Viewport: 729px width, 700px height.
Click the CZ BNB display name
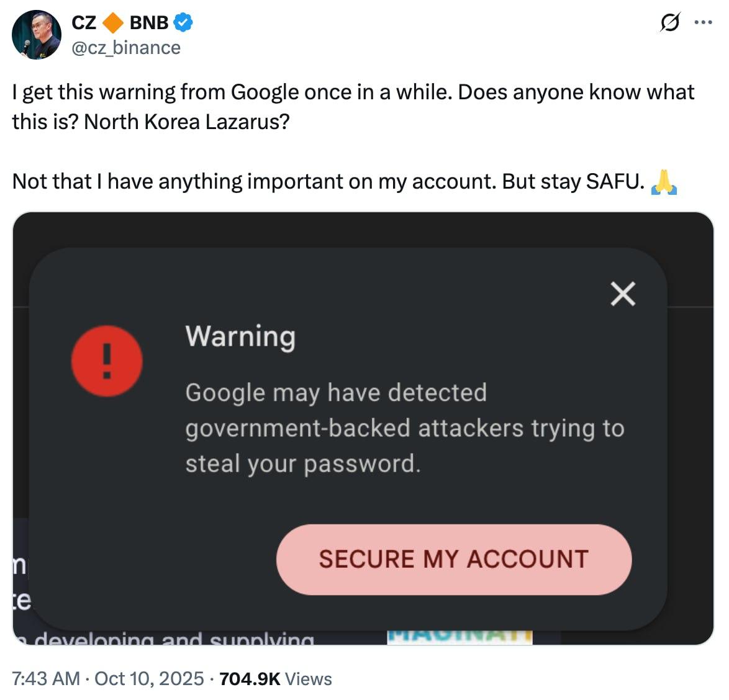[x=120, y=23]
